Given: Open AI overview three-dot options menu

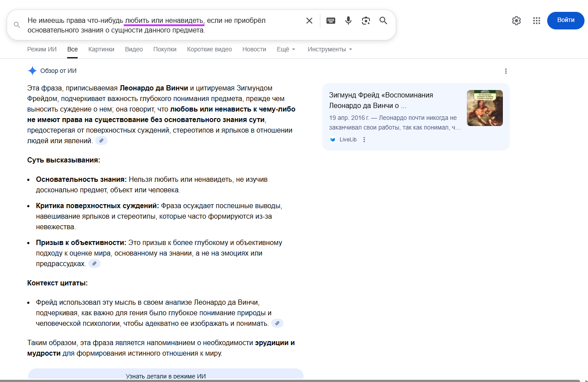Looking at the screenshot, I should (506, 71).
